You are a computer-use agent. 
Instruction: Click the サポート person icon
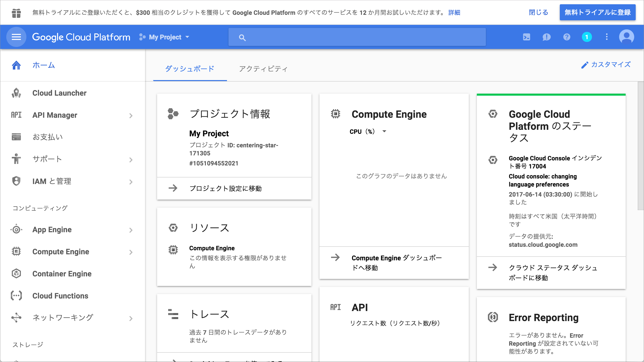[16, 159]
